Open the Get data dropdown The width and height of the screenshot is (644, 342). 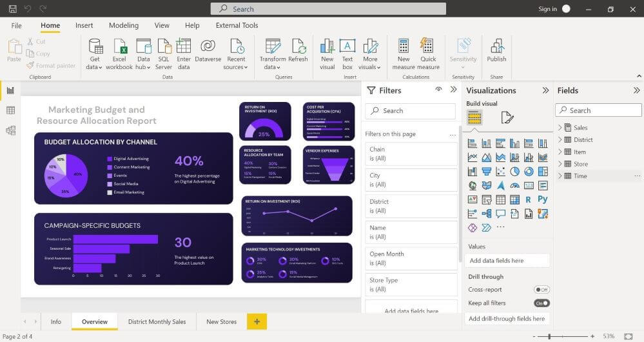(95, 54)
